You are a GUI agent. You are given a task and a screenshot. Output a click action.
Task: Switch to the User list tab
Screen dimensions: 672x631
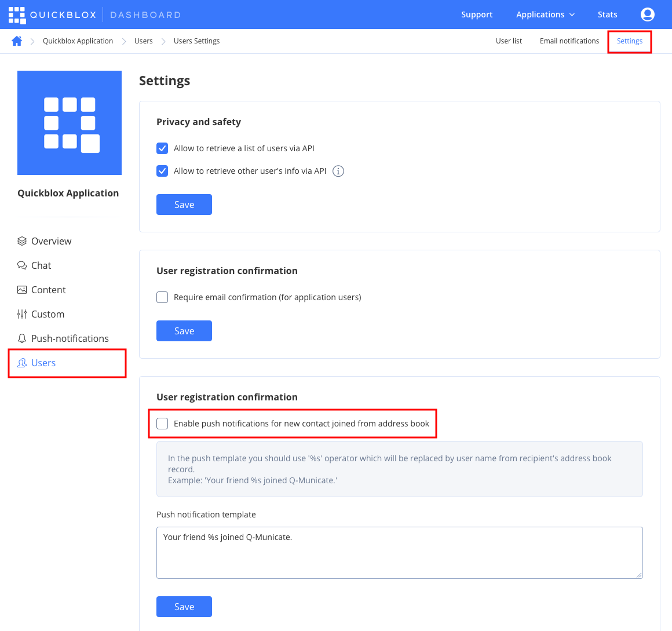tap(508, 41)
